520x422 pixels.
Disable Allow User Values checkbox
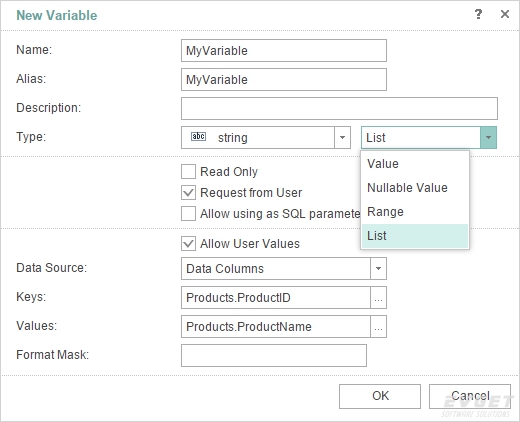point(188,244)
